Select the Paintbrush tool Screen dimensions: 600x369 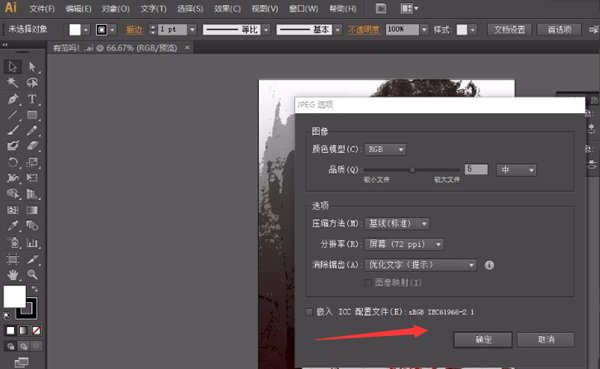click(x=13, y=131)
